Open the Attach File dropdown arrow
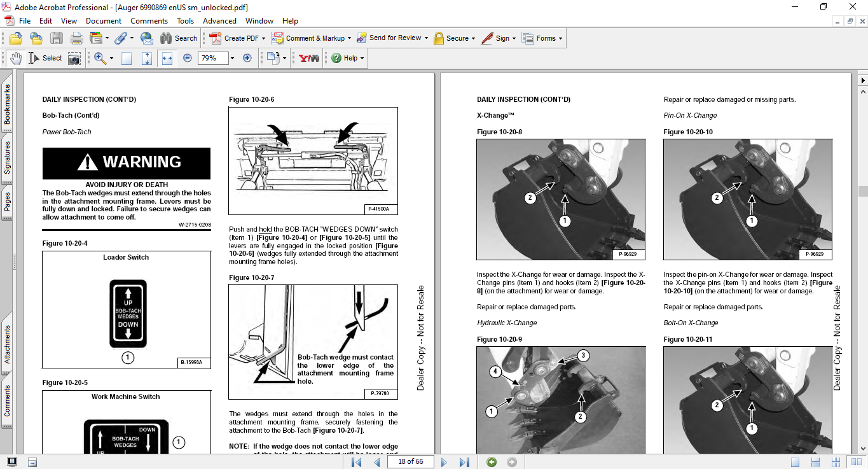The width and height of the screenshot is (868, 469). [x=131, y=38]
